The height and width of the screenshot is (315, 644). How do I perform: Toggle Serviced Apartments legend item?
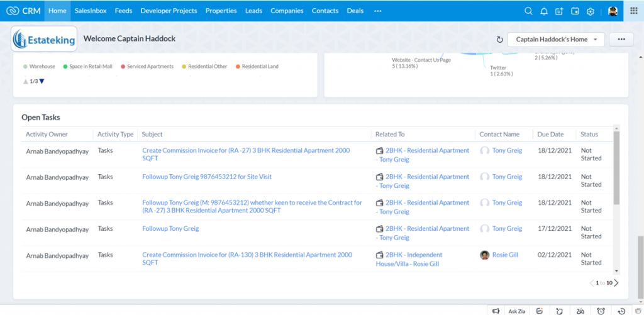[147, 66]
